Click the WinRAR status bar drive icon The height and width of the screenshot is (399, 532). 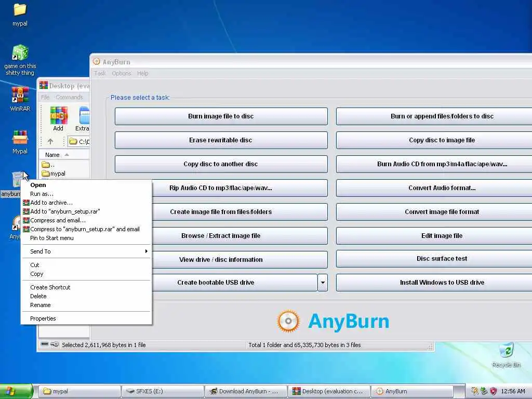click(x=45, y=344)
